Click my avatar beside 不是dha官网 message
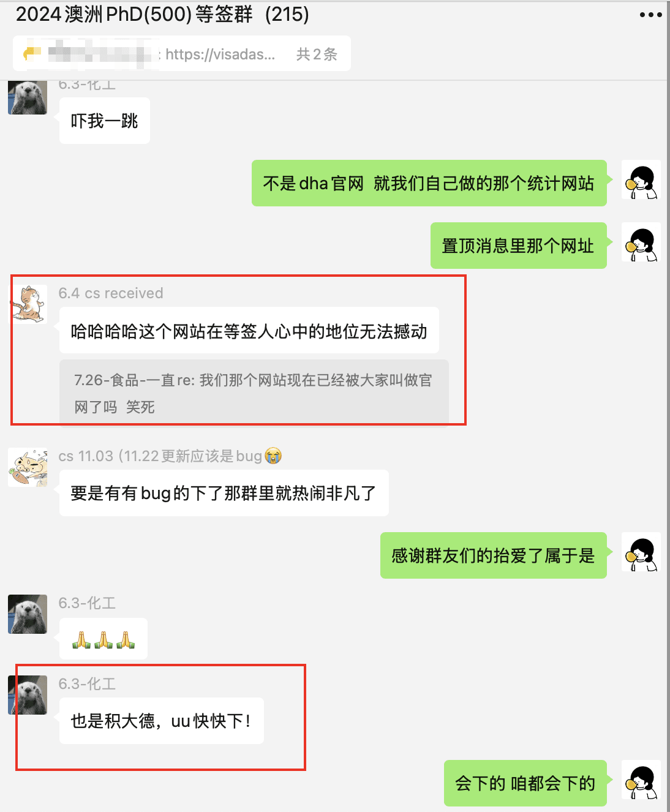Screen dimensions: 670x812 pyautogui.click(x=641, y=179)
